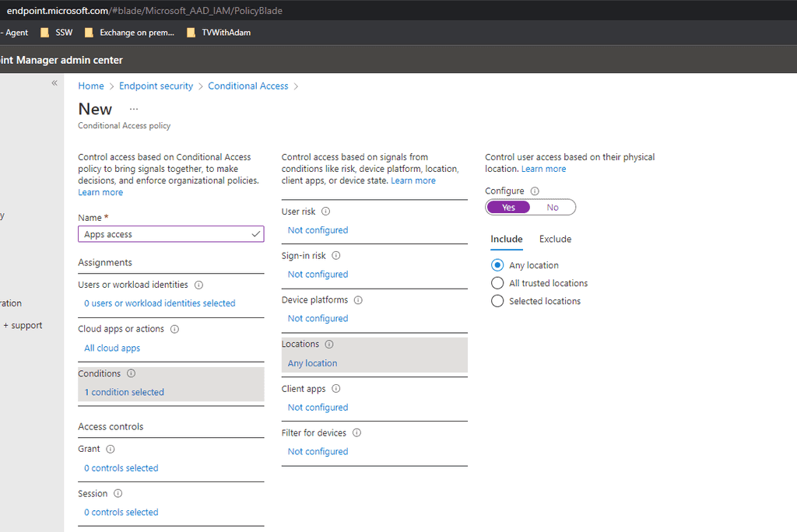Switch to the Exclude tab
Image resolution: width=797 pixels, height=532 pixels.
(x=555, y=239)
